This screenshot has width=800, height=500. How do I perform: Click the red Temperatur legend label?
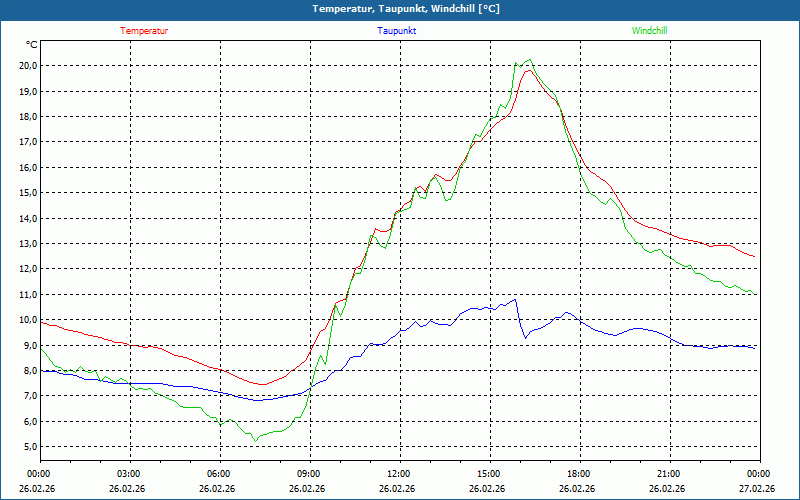[x=144, y=31]
